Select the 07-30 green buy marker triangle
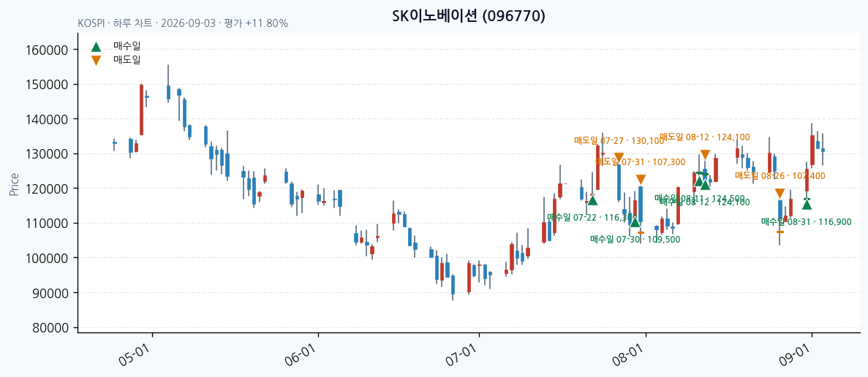 click(635, 221)
